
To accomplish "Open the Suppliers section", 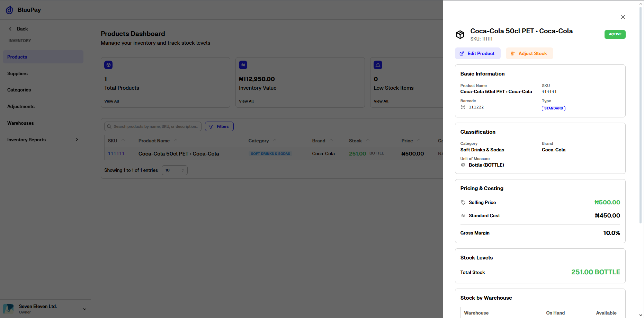I will pos(17,73).
